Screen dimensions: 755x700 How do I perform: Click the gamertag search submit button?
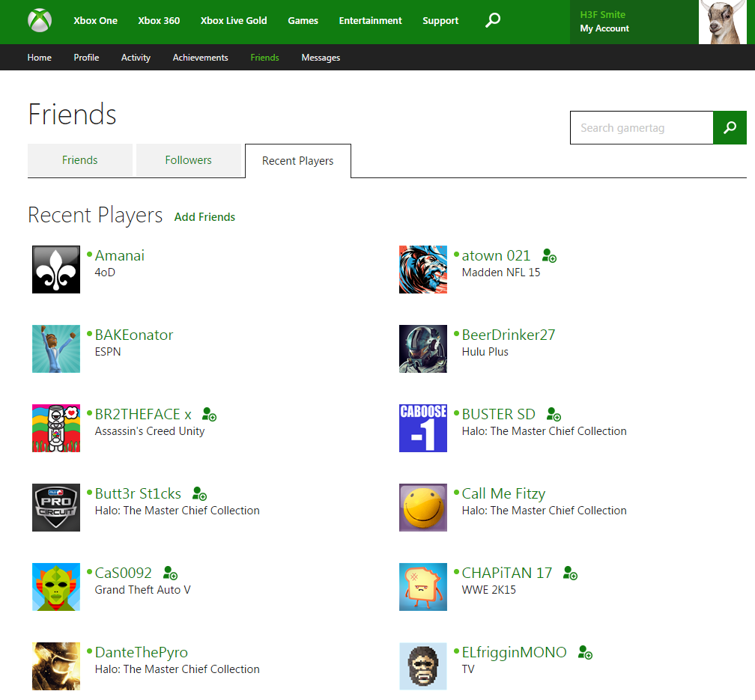coord(730,127)
